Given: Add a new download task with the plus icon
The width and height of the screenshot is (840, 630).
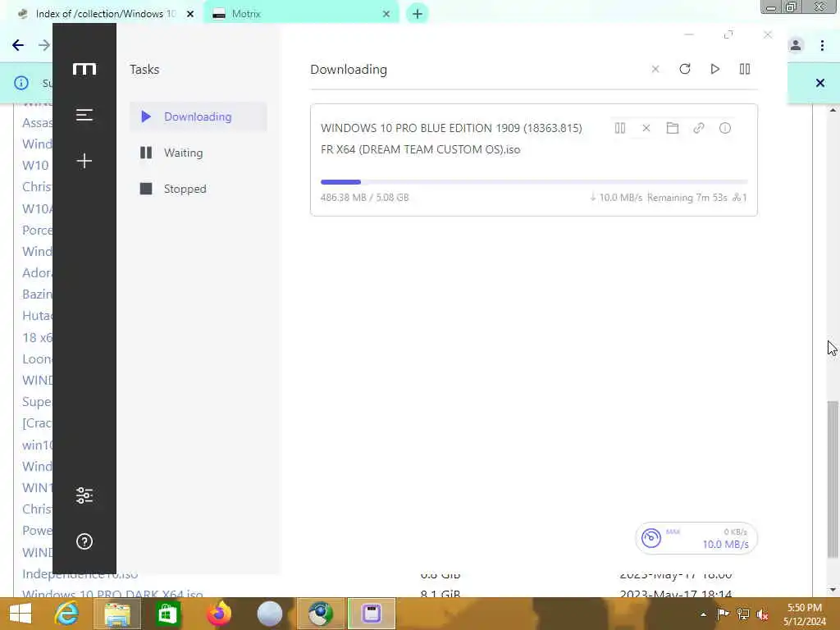Looking at the screenshot, I should [x=84, y=161].
